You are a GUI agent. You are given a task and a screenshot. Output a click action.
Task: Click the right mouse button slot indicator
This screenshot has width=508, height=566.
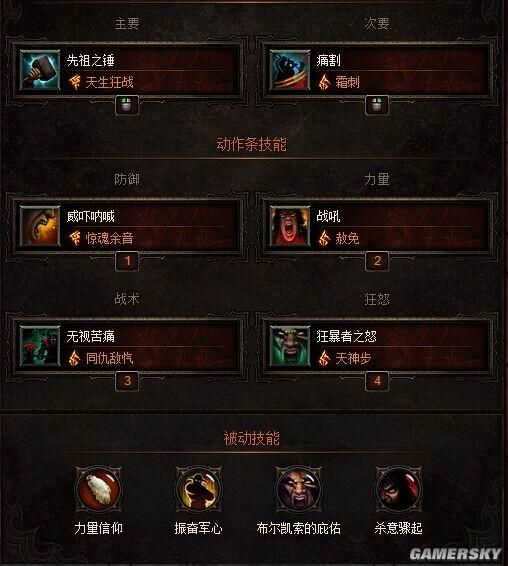click(377, 105)
